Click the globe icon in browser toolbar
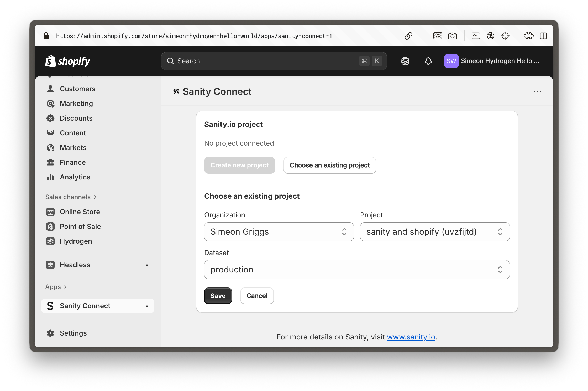 490,36
